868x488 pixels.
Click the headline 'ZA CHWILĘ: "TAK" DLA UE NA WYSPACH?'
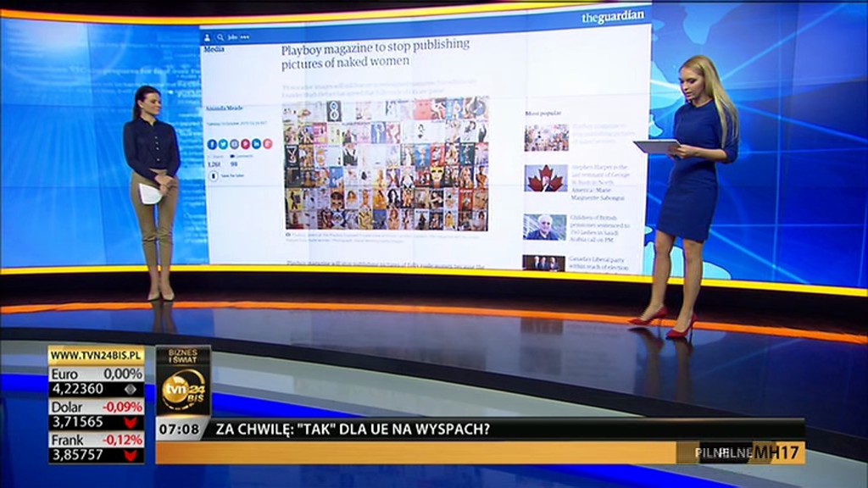(353, 429)
